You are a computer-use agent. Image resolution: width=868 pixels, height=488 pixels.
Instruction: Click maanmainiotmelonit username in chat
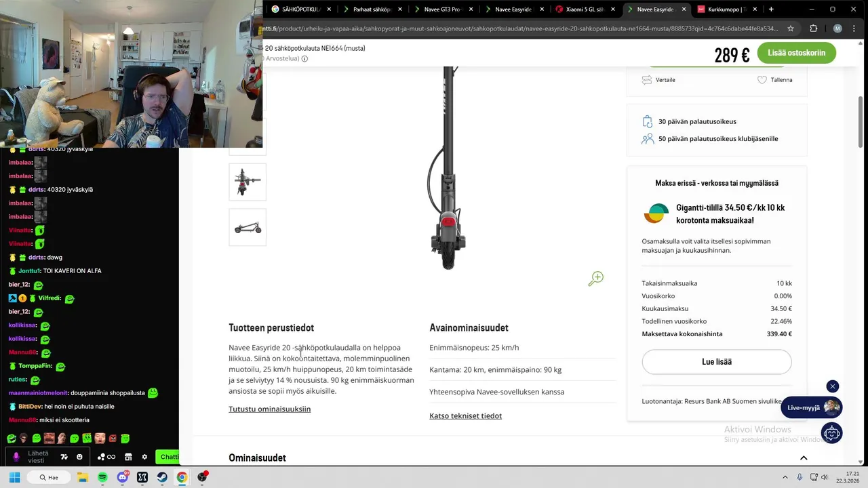coord(37,393)
